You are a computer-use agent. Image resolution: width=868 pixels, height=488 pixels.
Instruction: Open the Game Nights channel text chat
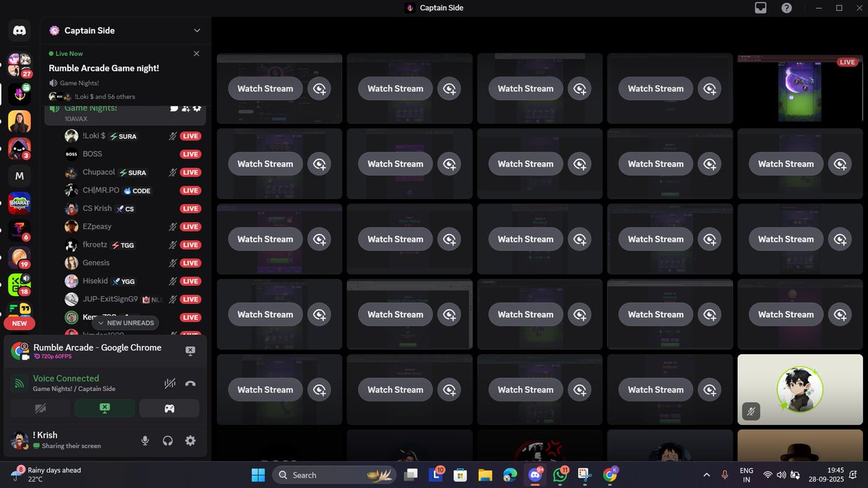174,108
